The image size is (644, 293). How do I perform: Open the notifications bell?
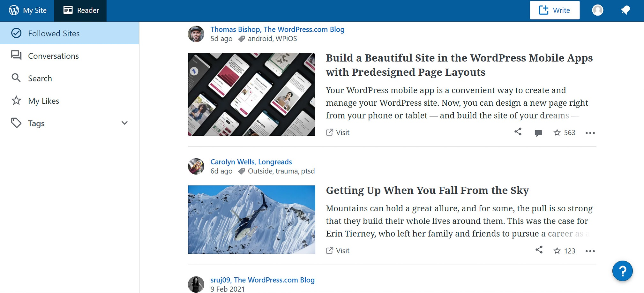625,10
